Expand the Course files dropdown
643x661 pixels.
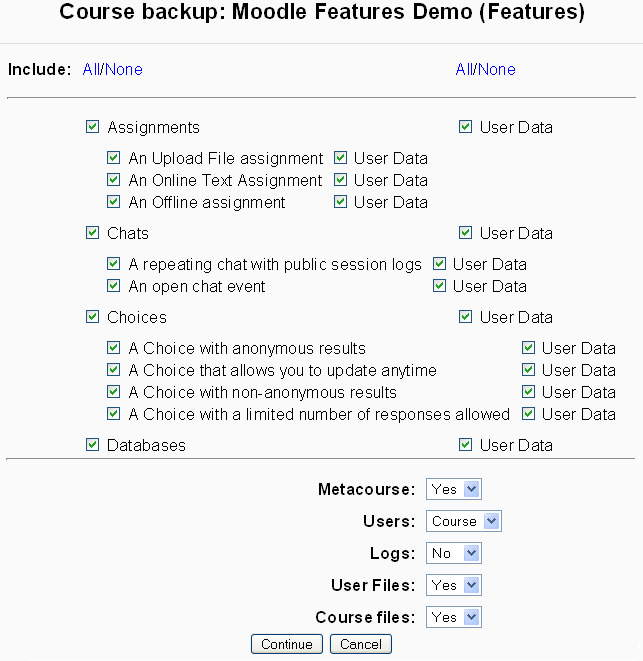[x=454, y=617]
